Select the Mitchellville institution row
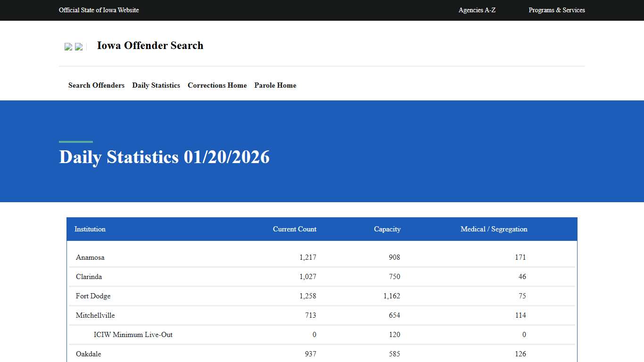This screenshot has height=362, width=644. coord(95,315)
